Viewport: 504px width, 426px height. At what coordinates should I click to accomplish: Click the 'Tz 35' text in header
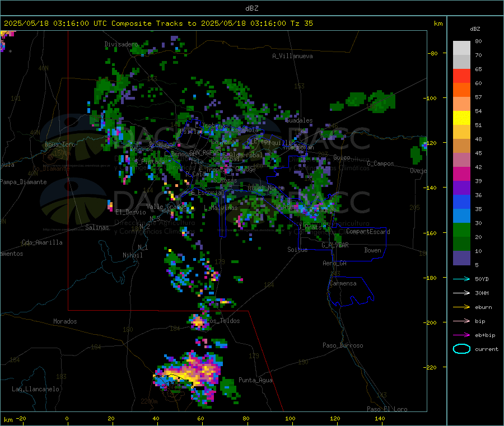click(301, 24)
